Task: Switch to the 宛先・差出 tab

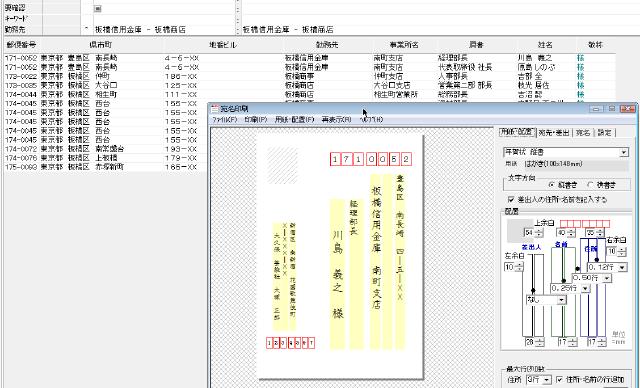Action: coord(553,133)
